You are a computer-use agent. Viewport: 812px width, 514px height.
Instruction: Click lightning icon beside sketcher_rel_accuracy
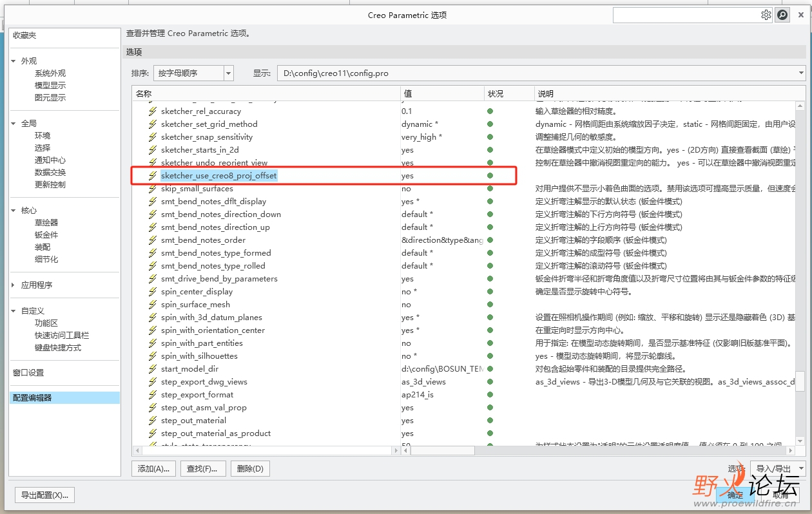tap(153, 111)
